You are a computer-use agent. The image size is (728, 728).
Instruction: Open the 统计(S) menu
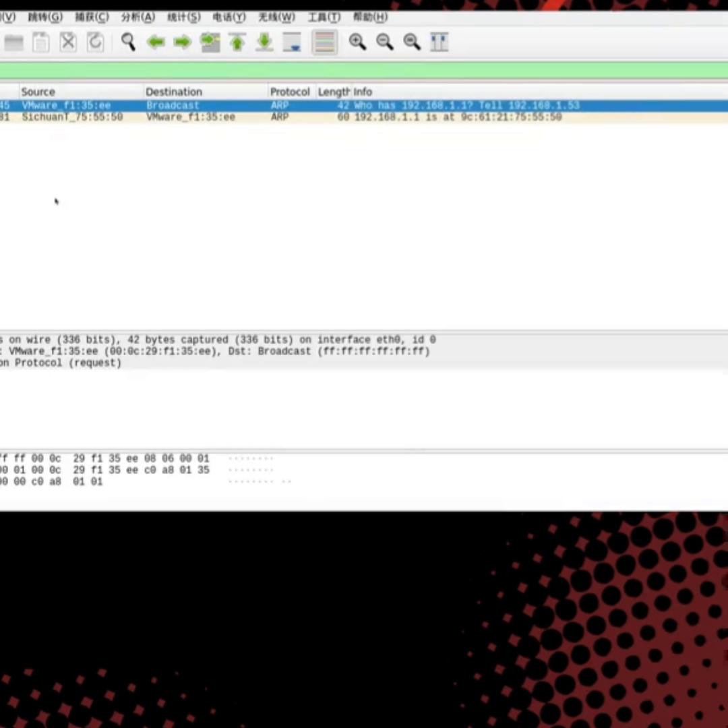pos(184,17)
